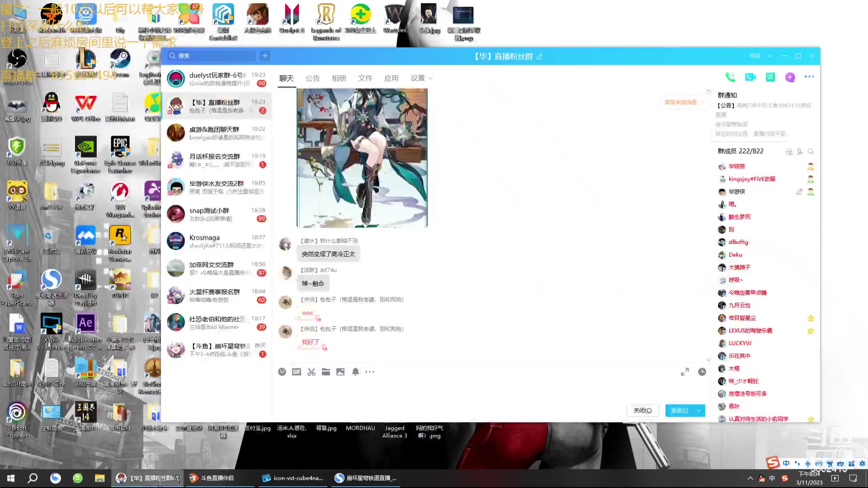Click the scissors screenshot tool
The width and height of the screenshot is (868, 488).
311,372
